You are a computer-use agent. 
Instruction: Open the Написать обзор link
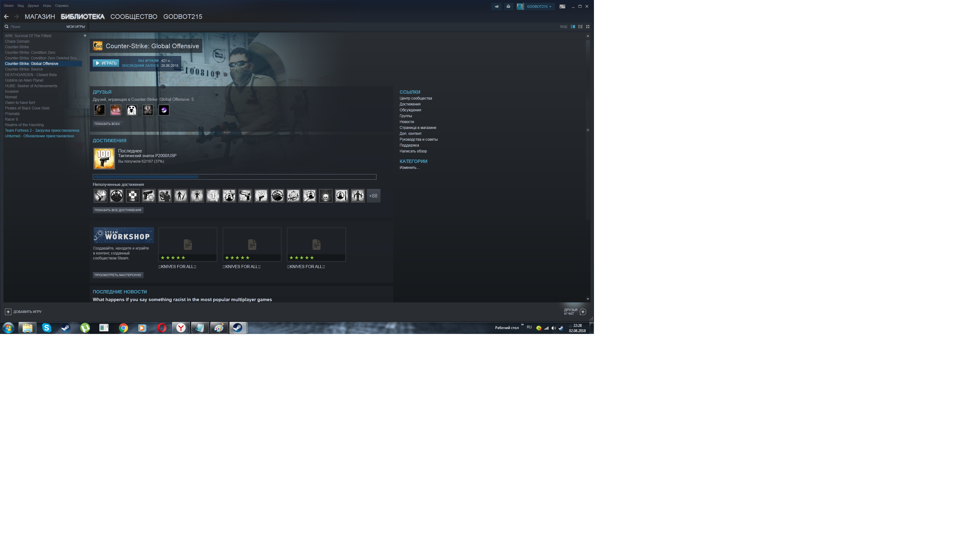[413, 151]
